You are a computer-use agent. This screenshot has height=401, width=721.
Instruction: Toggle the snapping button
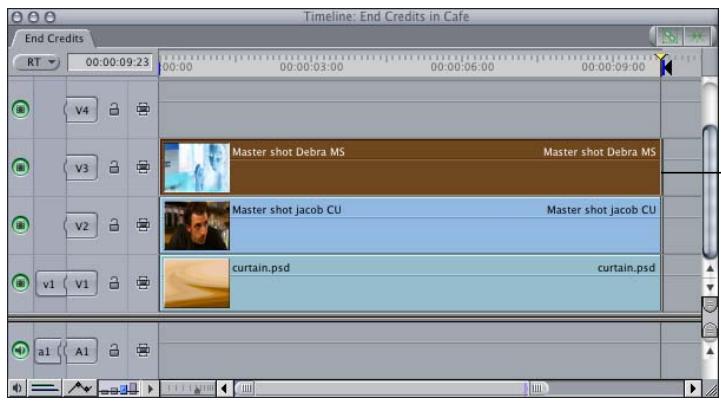698,36
